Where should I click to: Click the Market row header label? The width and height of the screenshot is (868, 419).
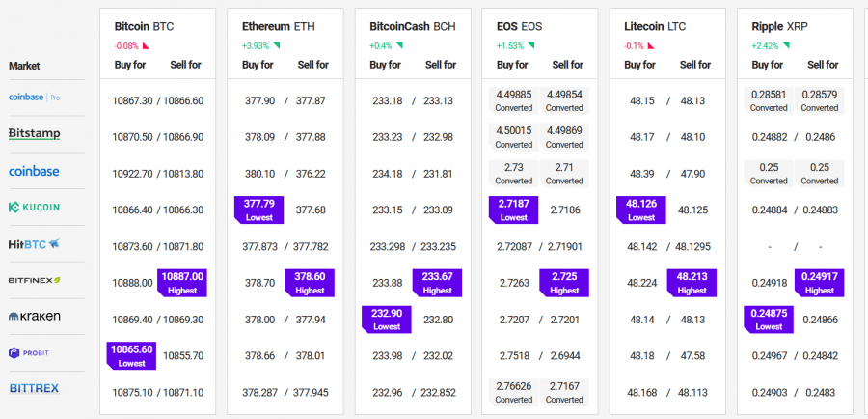point(24,66)
